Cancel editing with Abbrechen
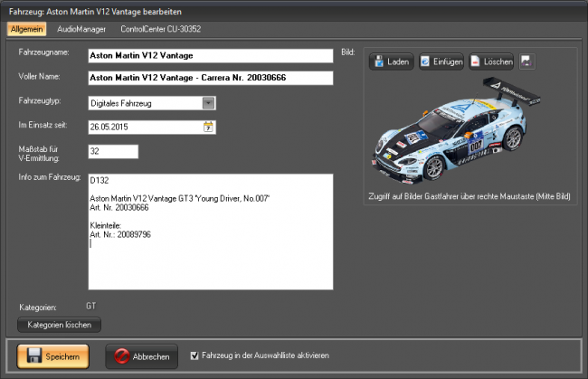The width and height of the screenshot is (588, 379). (142, 356)
